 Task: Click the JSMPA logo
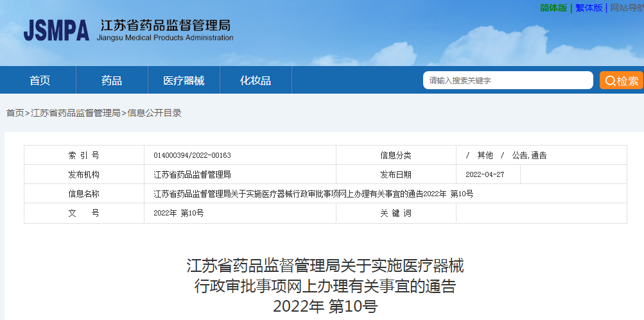pos(57,30)
